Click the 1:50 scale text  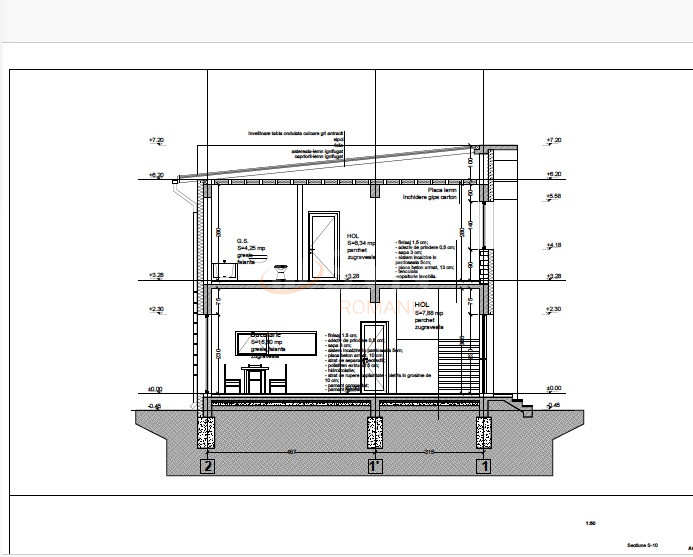590,521
